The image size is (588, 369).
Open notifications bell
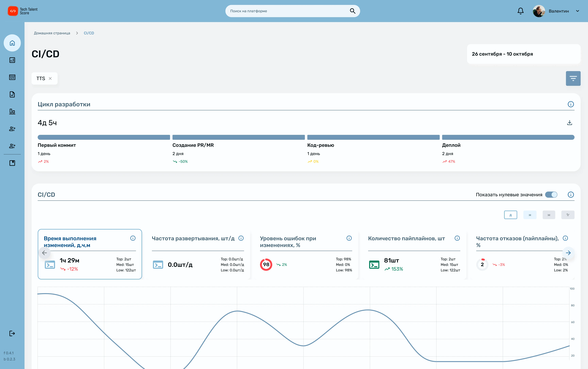(x=520, y=11)
